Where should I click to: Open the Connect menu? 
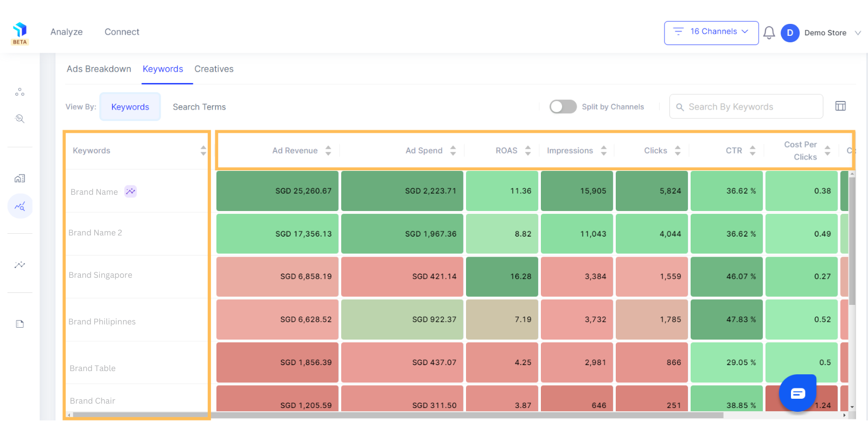pyautogui.click(x=122, y=32)
